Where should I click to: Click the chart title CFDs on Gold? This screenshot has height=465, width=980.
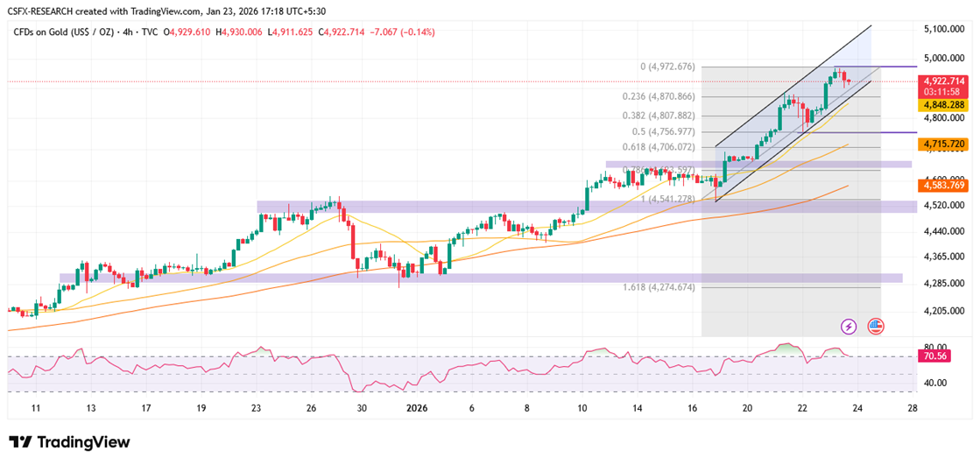click(64, 32)
